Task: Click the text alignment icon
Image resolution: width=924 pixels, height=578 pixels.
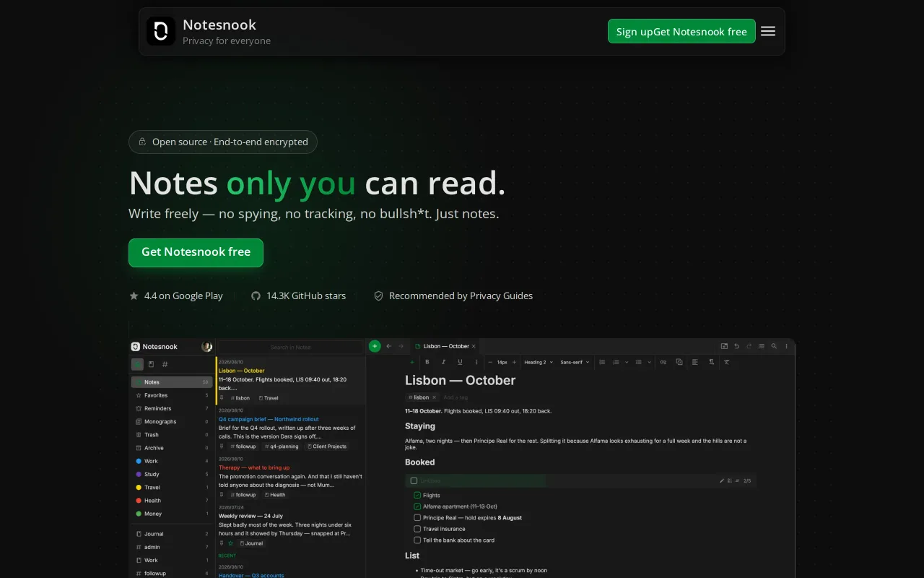Action: (x=695, y=362)
